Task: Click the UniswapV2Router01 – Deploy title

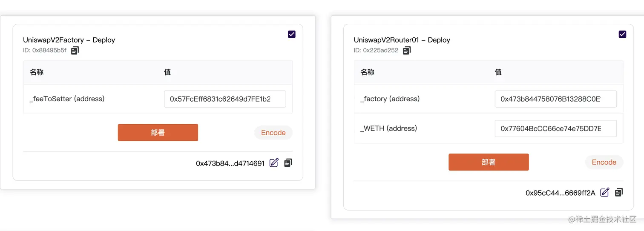Action: pos(402,40)
